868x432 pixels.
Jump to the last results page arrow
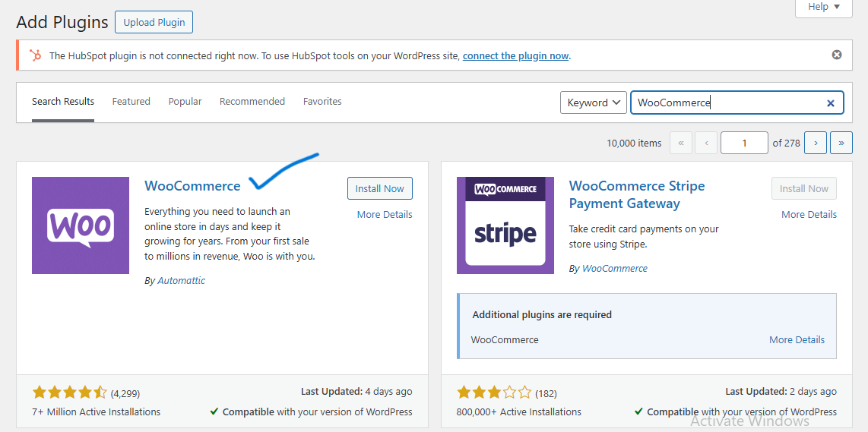841,143
